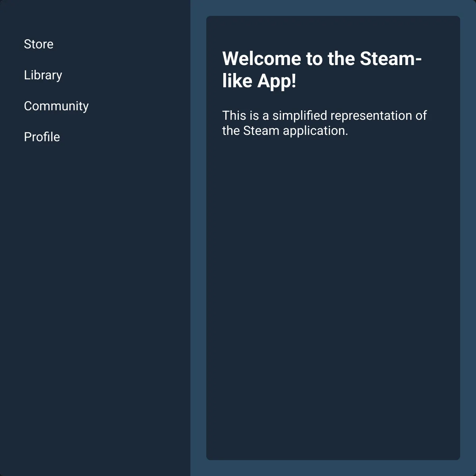Click the 'This is a simplified representation' paragraph
This screenshot has height=476, width=476.
coord(324,123)
